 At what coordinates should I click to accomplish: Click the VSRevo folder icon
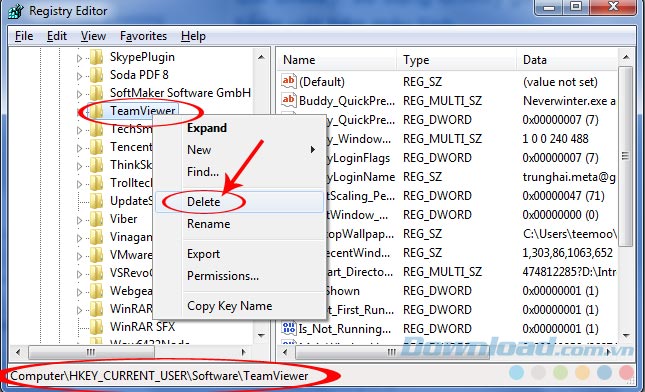click(x=96, y=273)
